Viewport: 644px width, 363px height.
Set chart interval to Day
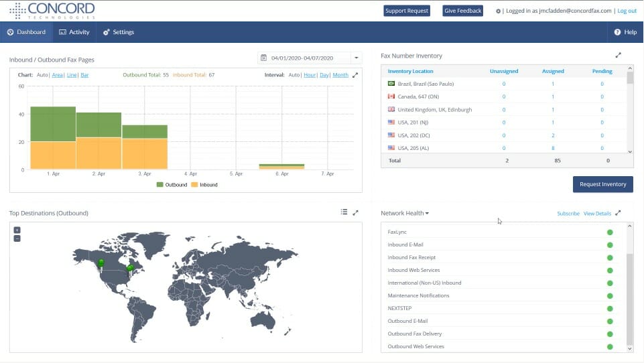pos(324,75)
